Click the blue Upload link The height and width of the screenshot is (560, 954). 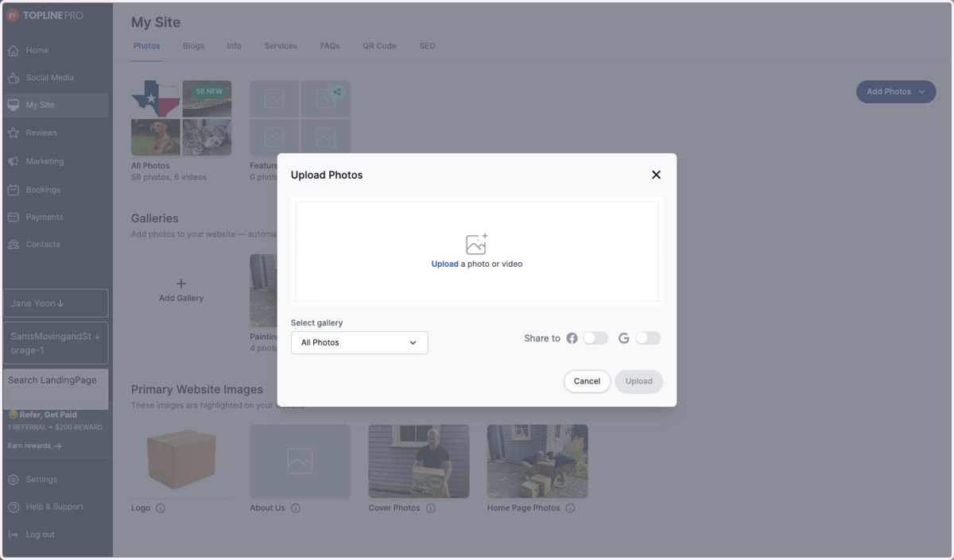(x=444, y=264)
